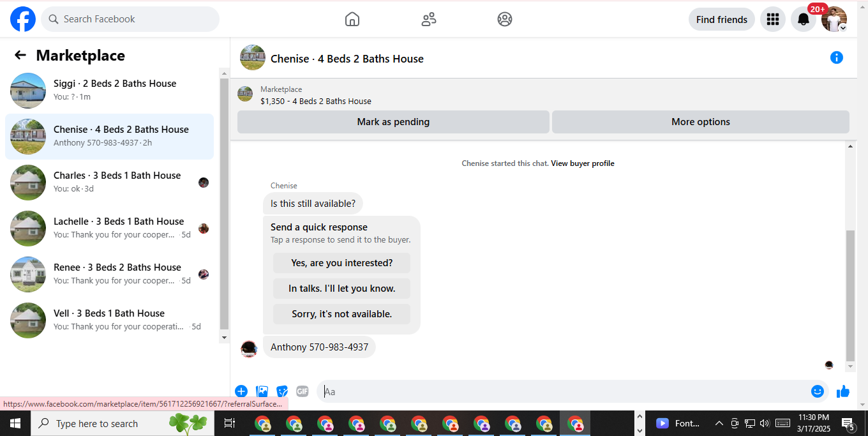The width and height of the screenshot is (868, 436).
Task: Click the sender avatar beside Anthony message
Action: (x=249, y=349)
